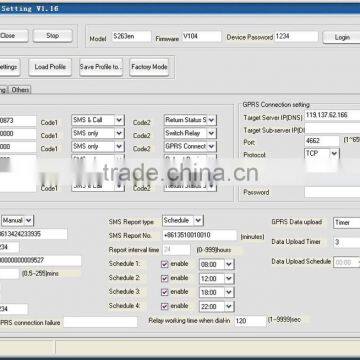Open the Protocol TCP dropdown
This screenshot has width=360, height=360.
322,154
